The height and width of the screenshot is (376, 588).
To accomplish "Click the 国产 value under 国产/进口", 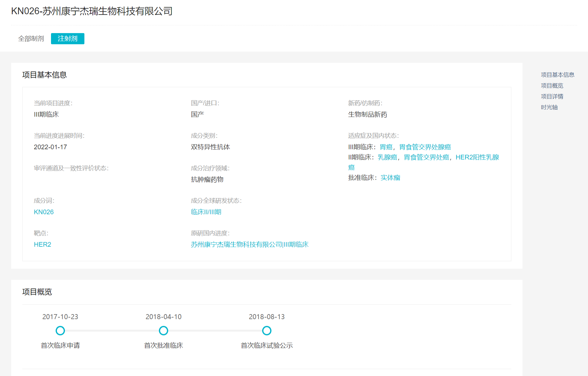I will [197, 115].
